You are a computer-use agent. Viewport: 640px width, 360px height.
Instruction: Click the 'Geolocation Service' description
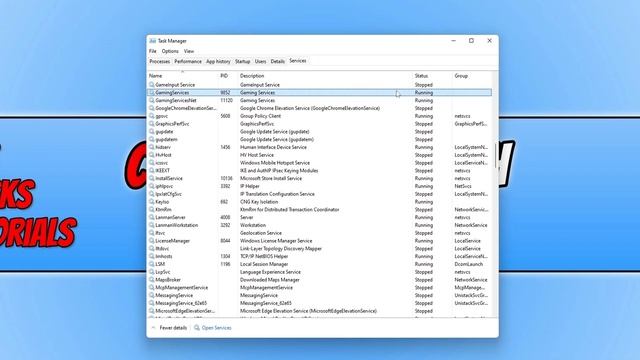click(x=261, y=233)
